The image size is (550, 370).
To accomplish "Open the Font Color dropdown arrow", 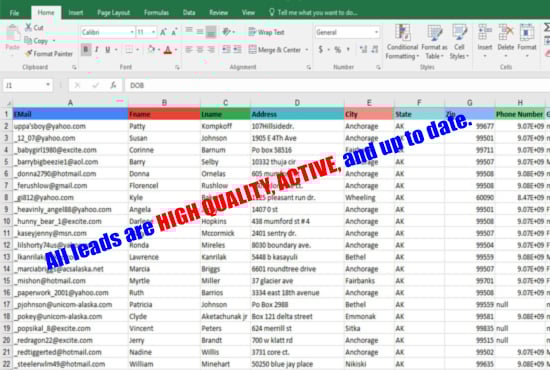I will (176, 50).
